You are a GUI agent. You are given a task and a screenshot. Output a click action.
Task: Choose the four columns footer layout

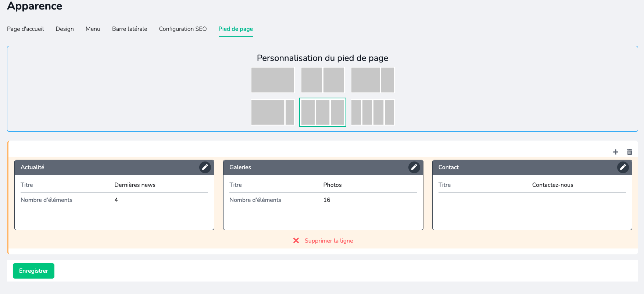[373, 112]
